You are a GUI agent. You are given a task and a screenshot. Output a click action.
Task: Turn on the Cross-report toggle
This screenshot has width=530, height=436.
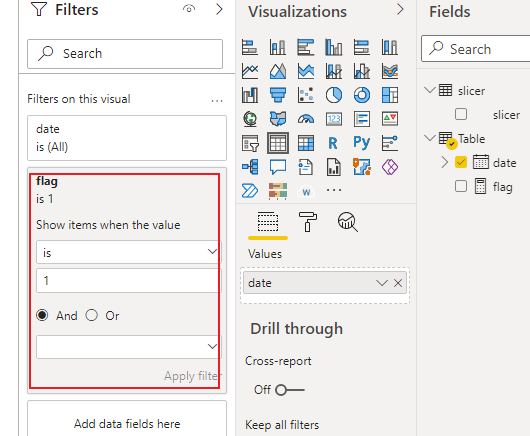click(290, 390)
